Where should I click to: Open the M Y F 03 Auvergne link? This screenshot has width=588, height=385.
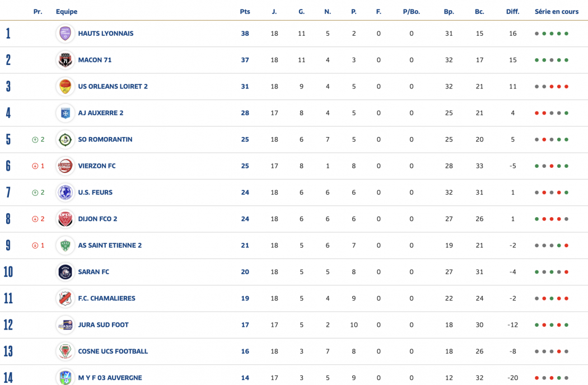pyautogui.click(x=110, y=378)
